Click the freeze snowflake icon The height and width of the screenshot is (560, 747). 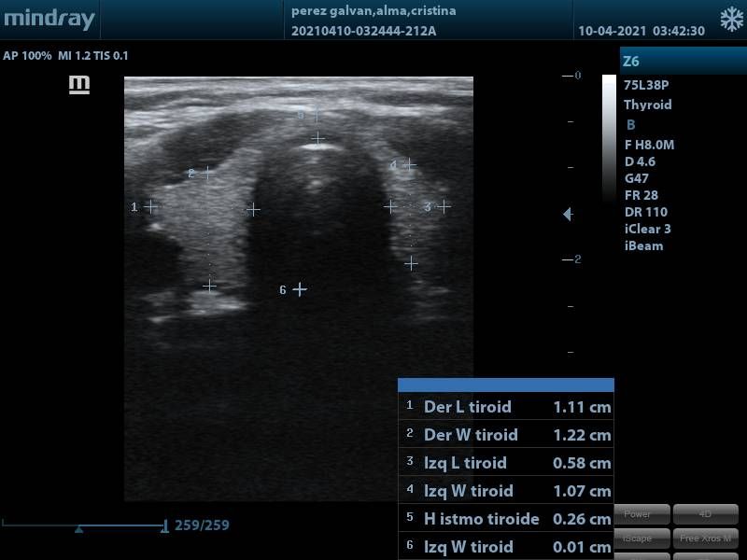(x=731, y=20)
